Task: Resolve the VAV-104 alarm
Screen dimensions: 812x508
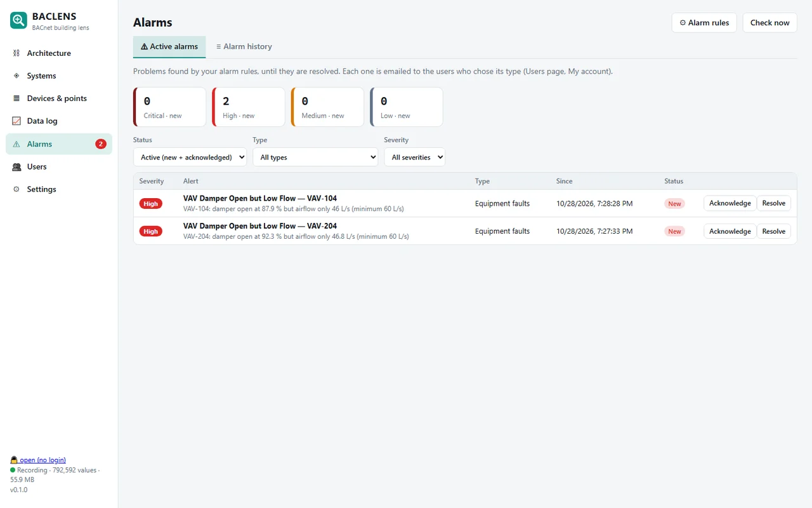Action: (x=774, y=203)
